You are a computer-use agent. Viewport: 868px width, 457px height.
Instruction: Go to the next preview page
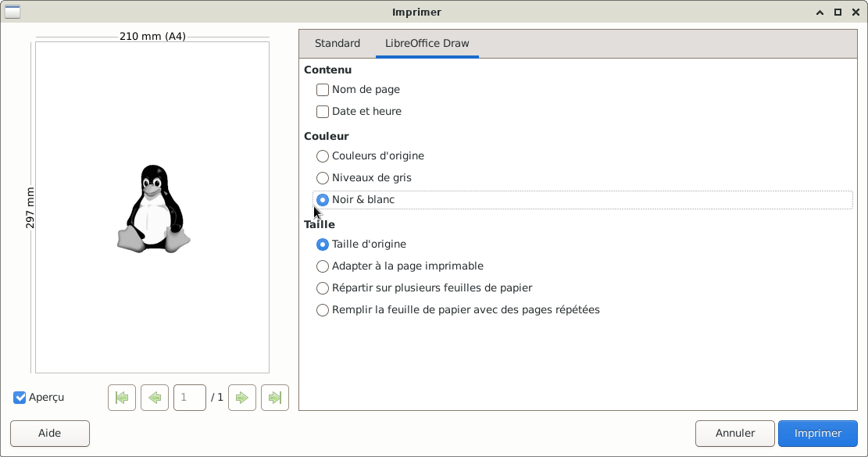pyautogui.click(x=242, y=398)
